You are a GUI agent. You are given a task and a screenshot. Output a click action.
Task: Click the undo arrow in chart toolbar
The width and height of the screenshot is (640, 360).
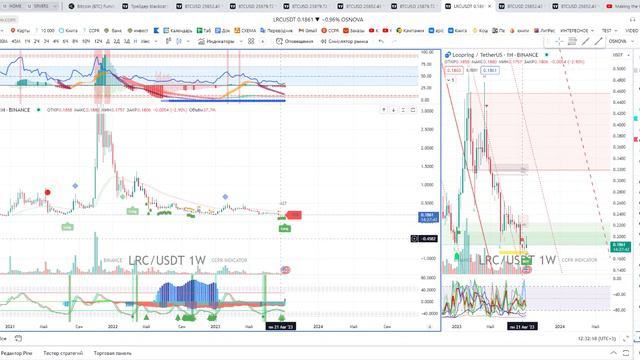pyautogui.click(x=381, y=41)
